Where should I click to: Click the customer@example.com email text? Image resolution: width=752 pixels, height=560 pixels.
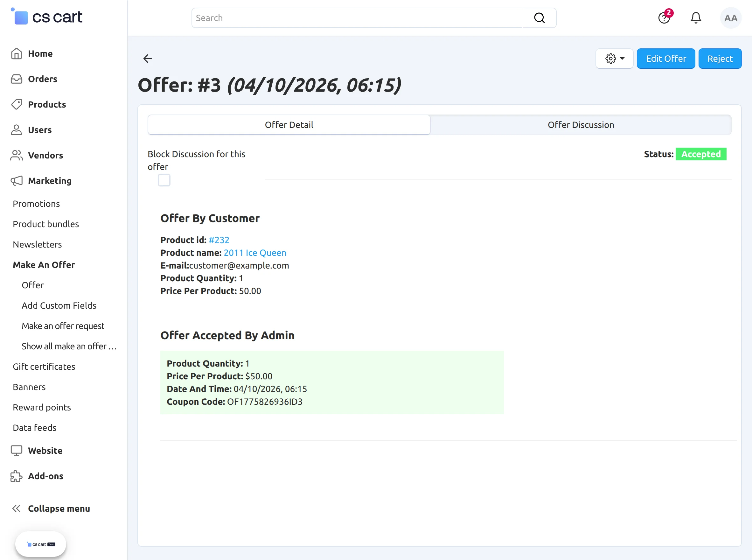click(x=239, y=265)
